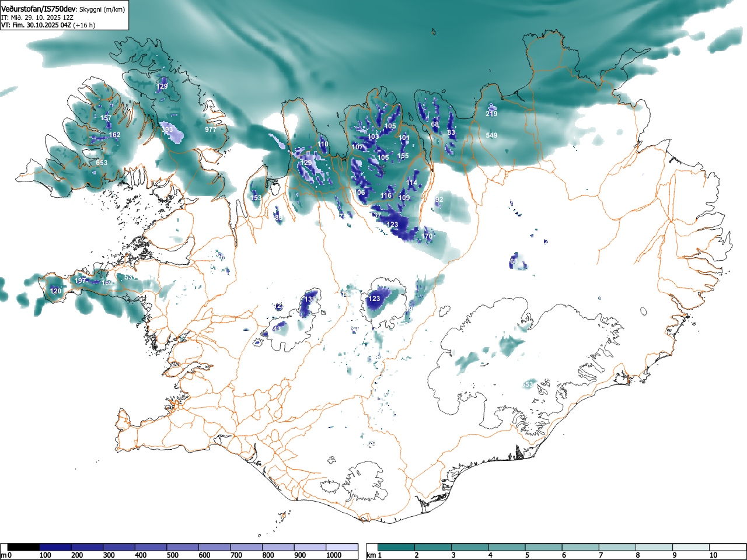Click the '653' value in the Westfjords
This screenshot has width=747, height=560.
(x=102, y=163)
